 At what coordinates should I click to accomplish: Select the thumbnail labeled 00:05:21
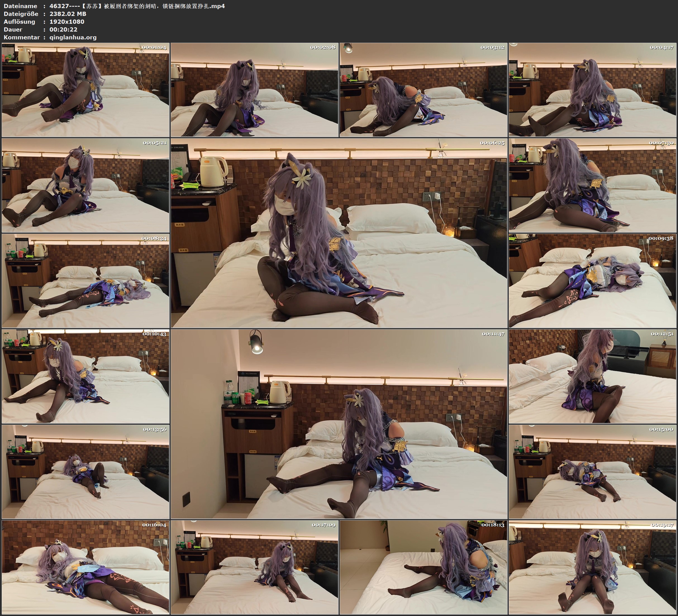click(85, 185)
